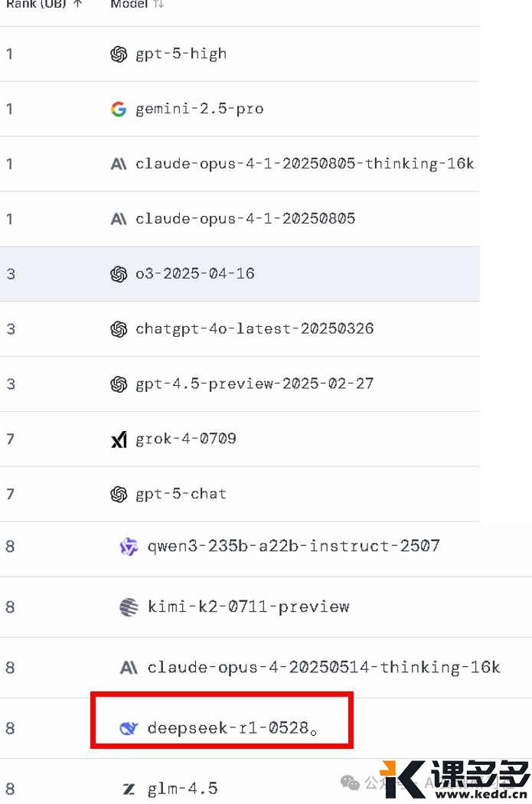Click the OpenAI icon beside gpt-5-high
Image resolution: width=532 pixels, height=804 pixels.
point(119,54)
